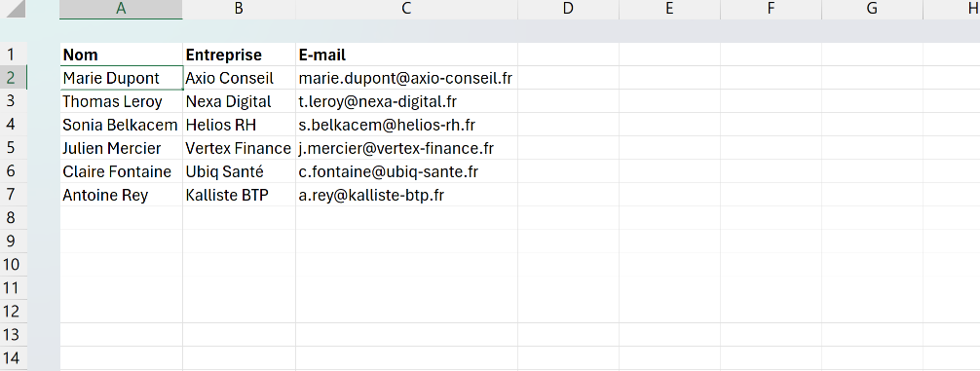980x371 pixels.
Task: Select row 1 header
Action: [x=14, y=55]
